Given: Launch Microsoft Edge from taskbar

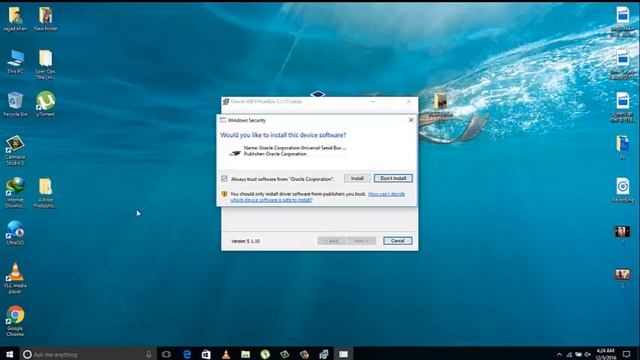Looking at the screenshot, I should coord(187,354).
